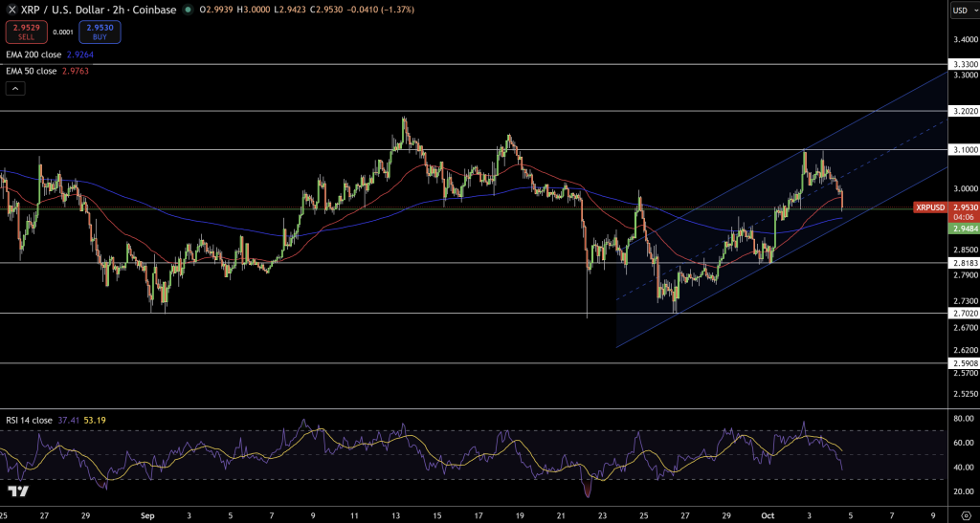This screenshot has height=523, width=980.
Task: Click the XRP coin logo icon
Action: coord(11,10)
